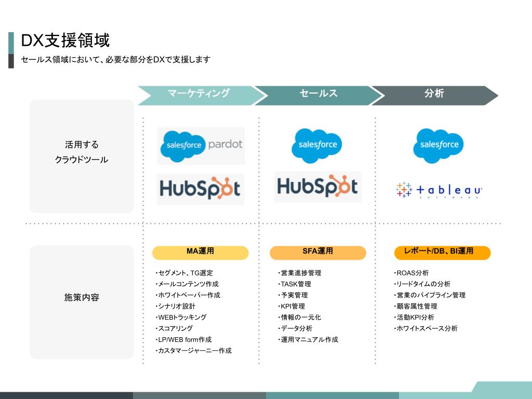Click the WEBトラッキング bullet
Image resolution: width=532 pixels, height=399 pixels.
(x=181, y=317)
